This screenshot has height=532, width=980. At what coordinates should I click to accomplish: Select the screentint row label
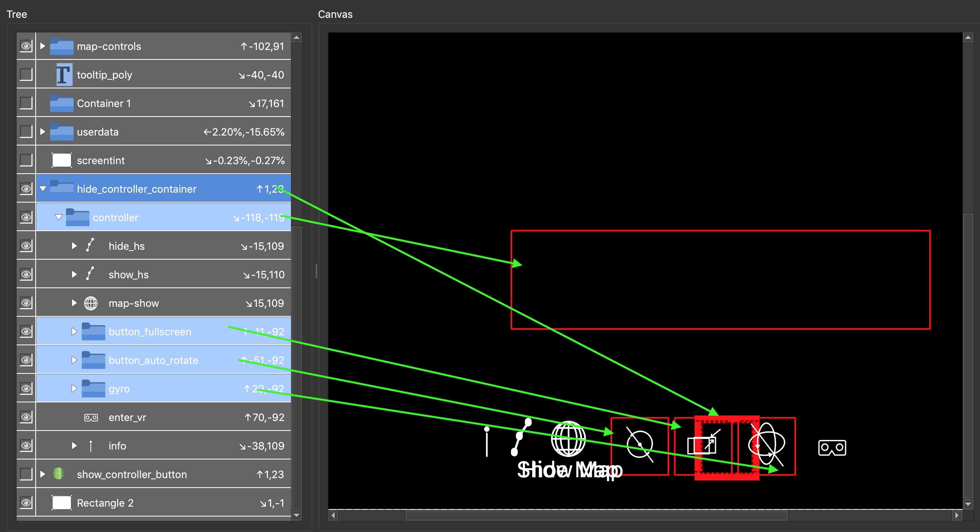(x=101, y=161)
